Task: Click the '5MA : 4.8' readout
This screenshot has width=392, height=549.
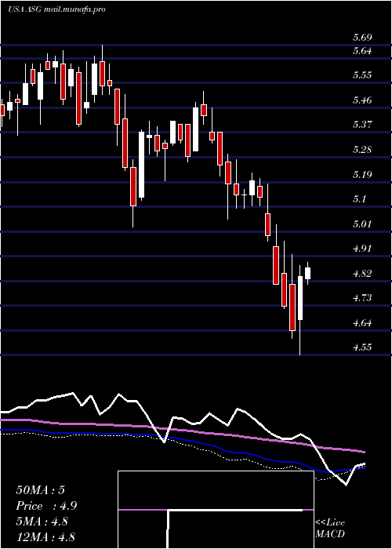Action: (x=42, y=522)
